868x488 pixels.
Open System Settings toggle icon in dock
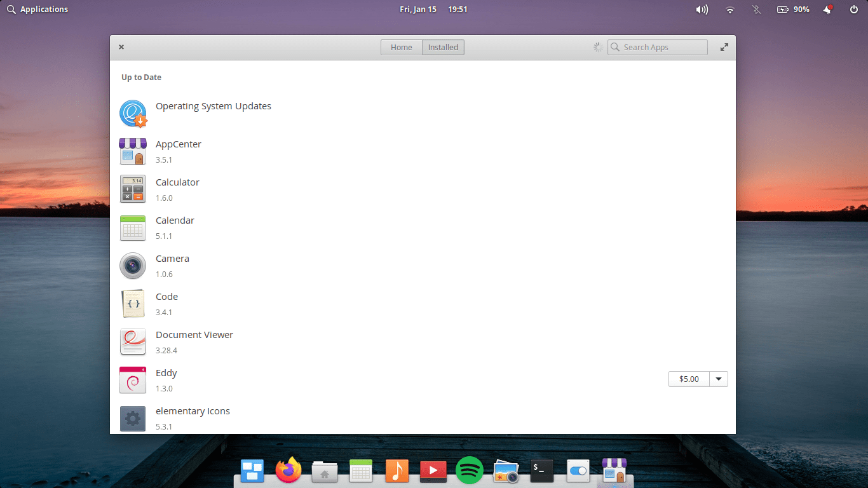[x=578, y=471]
